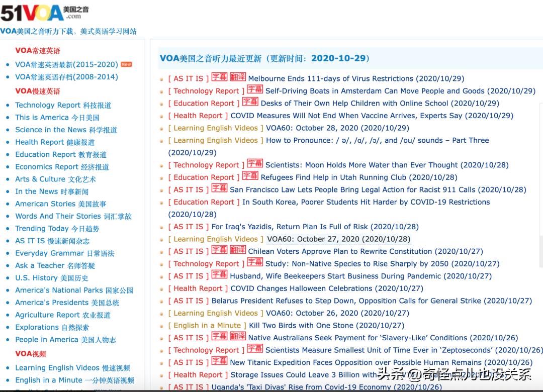Image resolution: width=543 pixels, height=392 pixels.
Task: Open Learning English Videos 慢速视频
Action: pos(72,368)
